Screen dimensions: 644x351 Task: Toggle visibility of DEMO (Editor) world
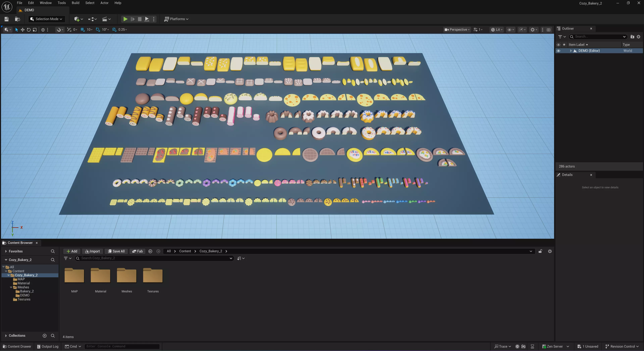[558, 51]
